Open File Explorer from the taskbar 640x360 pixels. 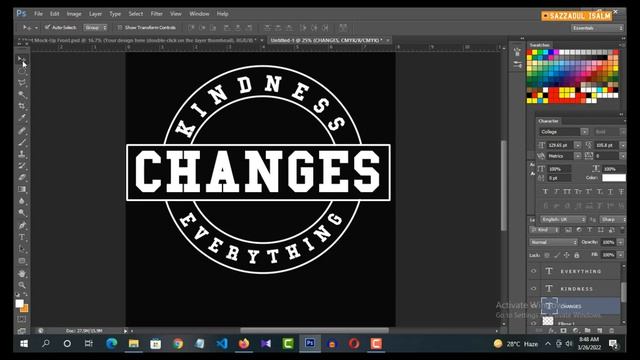coord(133,344)
